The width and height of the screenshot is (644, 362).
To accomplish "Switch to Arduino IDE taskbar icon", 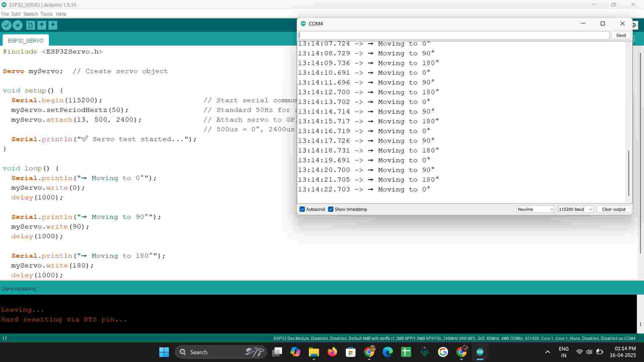I will click(480, 352).
